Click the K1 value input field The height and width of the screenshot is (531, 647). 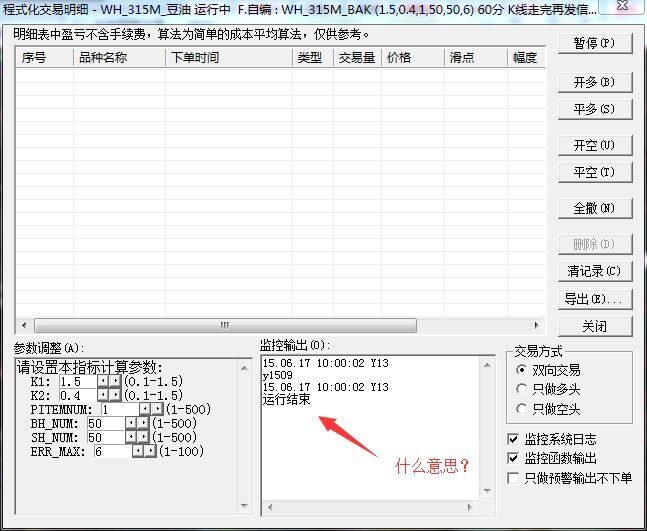tap(77, 381)
